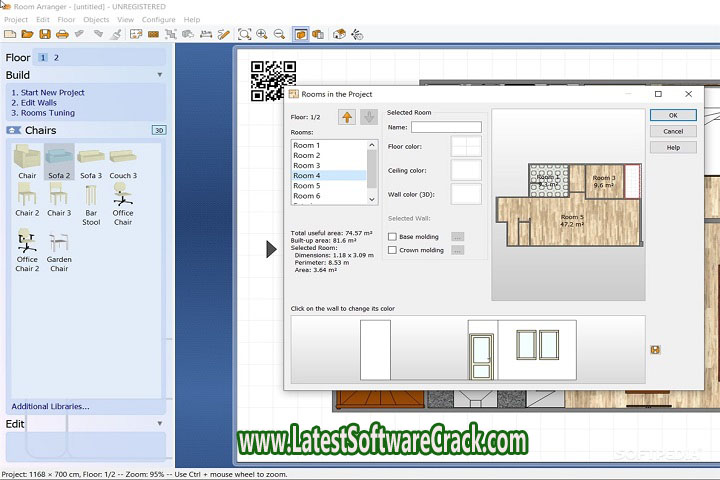720x480 pixels.
Task: Enable the Base molding checkbox
Action: (x=392, y=237)
